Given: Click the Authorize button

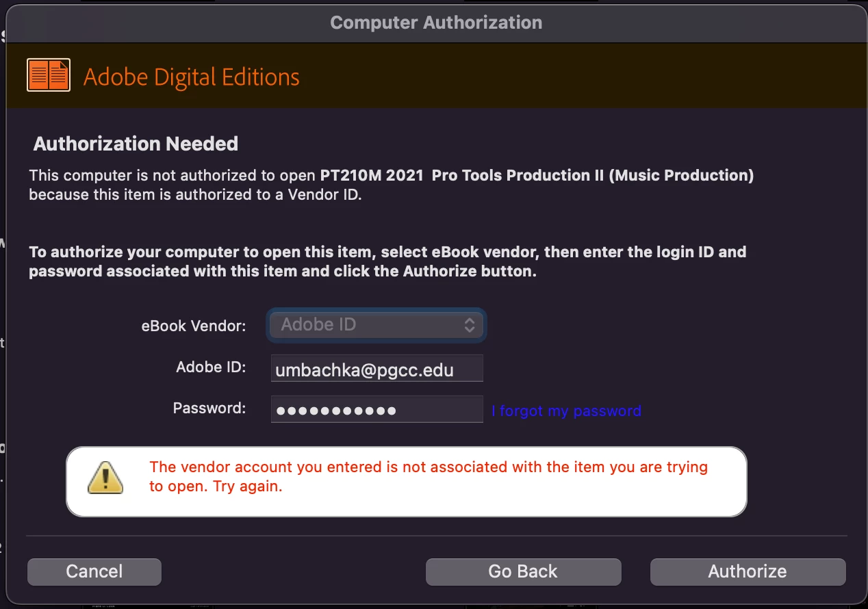Looking at the screenshot, I should 748,571.
